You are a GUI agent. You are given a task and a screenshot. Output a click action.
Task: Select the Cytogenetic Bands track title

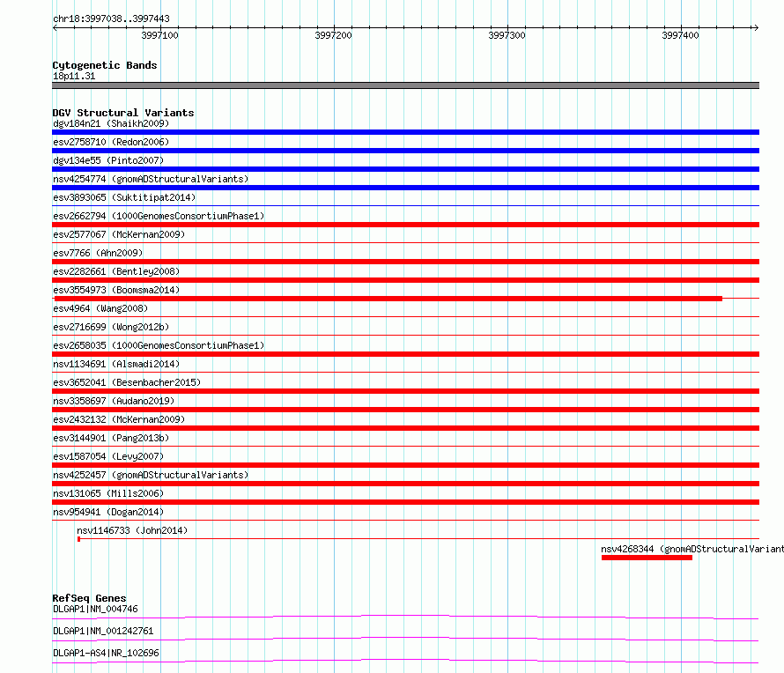[x=105, y=65]
